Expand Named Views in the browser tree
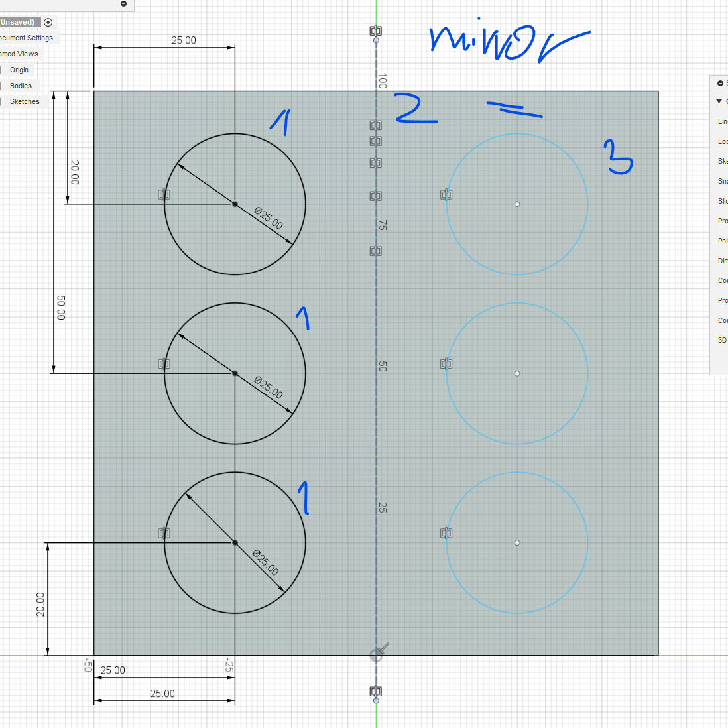The width and height of the screenshot is (728, 728). [x=19, y=54]
